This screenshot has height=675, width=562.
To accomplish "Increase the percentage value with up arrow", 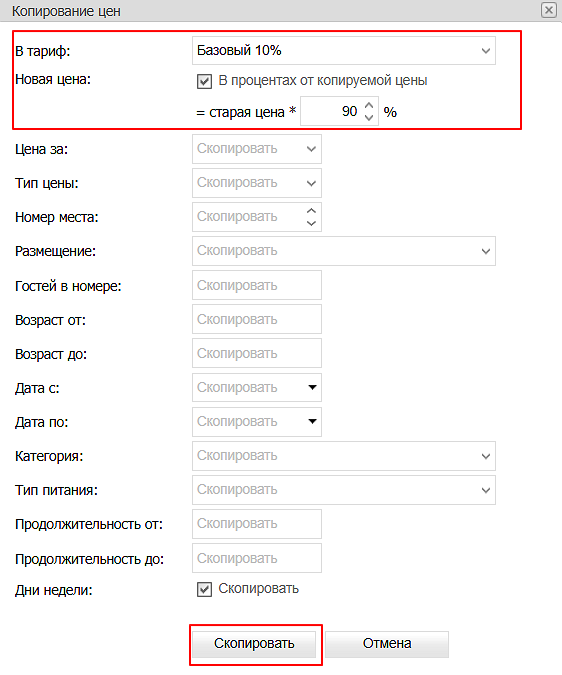I will tap(369, 105).
